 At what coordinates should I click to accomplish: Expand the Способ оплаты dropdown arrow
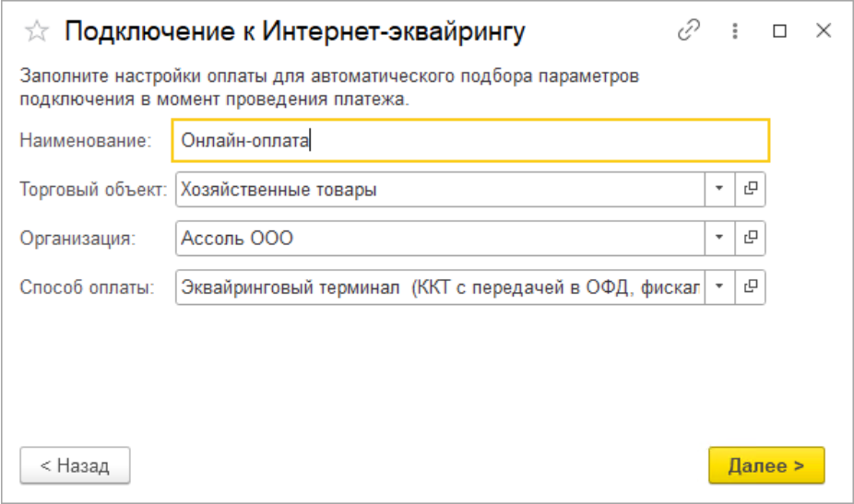(x=719, y=287)
